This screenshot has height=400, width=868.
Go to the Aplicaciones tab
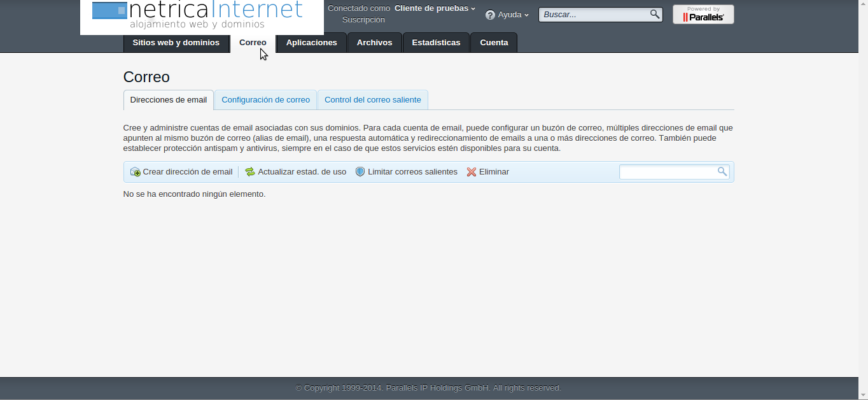[312, 43]
